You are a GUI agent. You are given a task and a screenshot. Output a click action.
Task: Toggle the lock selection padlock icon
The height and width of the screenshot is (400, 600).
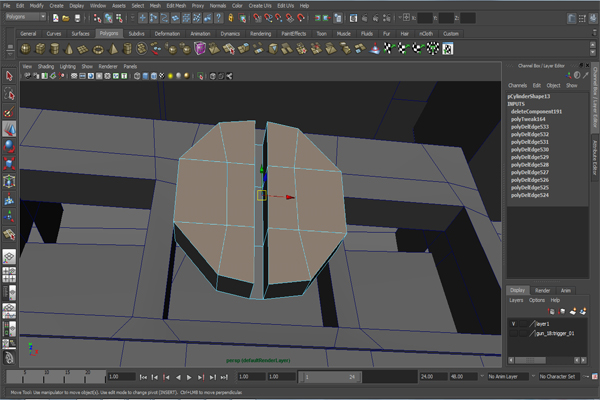231,18
